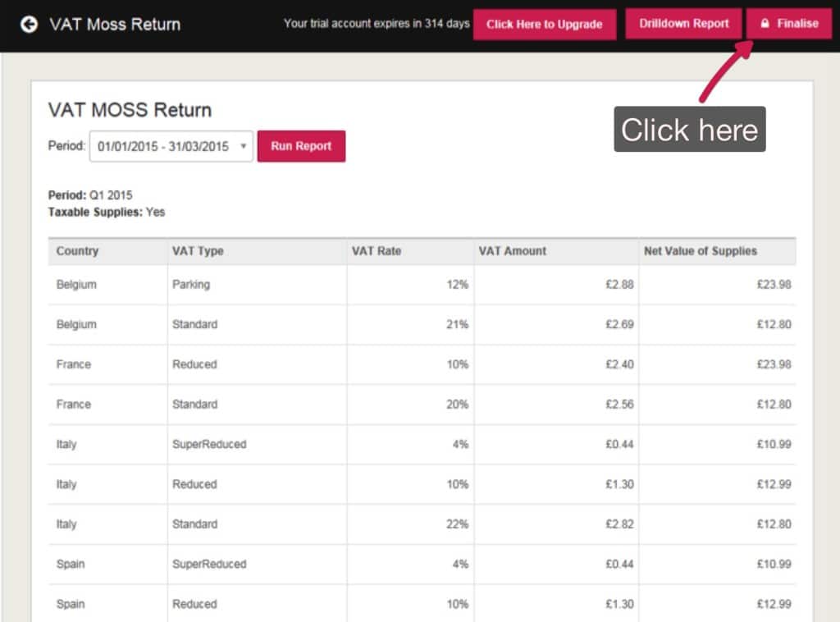Select the Belgium Parking row
Image resolution: width=840 pixels, height=622 pixels.
[x=190, y=285]
